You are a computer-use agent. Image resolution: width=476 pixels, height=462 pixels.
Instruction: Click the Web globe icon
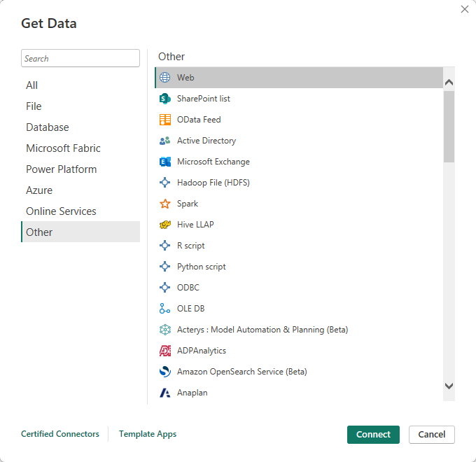click(x=164, y=78)
